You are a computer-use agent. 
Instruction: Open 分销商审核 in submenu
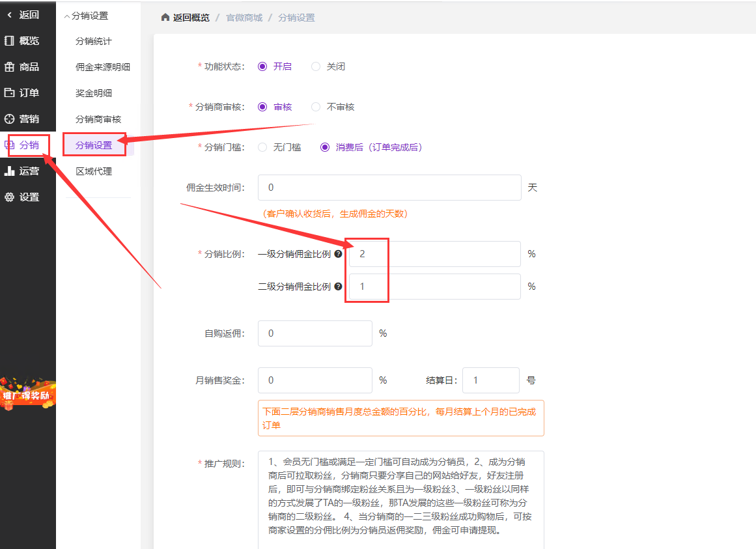pos(98,119)
